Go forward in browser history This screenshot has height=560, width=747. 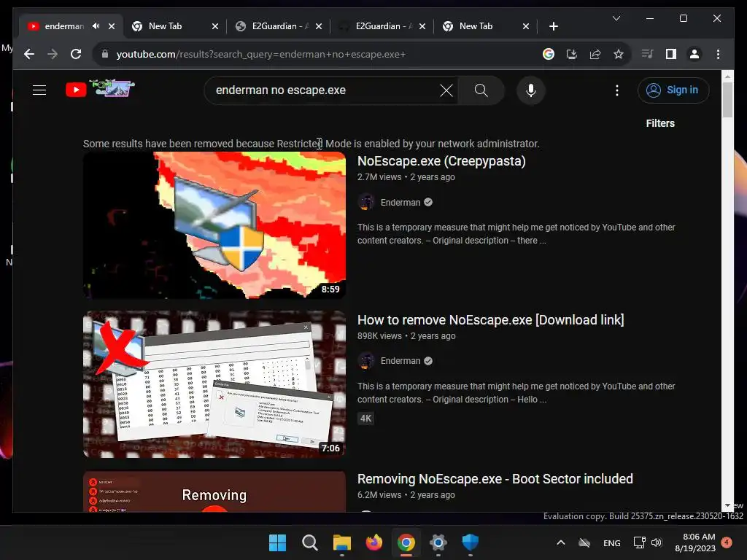53,54
